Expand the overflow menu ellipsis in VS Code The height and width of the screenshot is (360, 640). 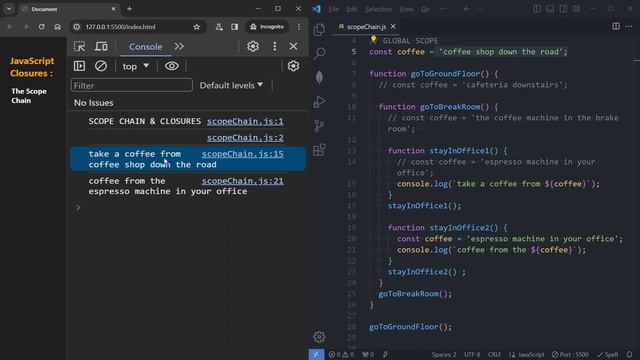click(x=443, y=9)
